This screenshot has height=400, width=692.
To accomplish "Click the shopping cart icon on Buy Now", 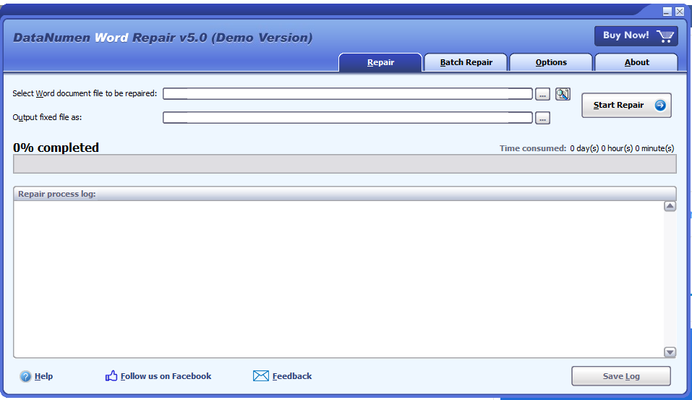I will point(665,36).
